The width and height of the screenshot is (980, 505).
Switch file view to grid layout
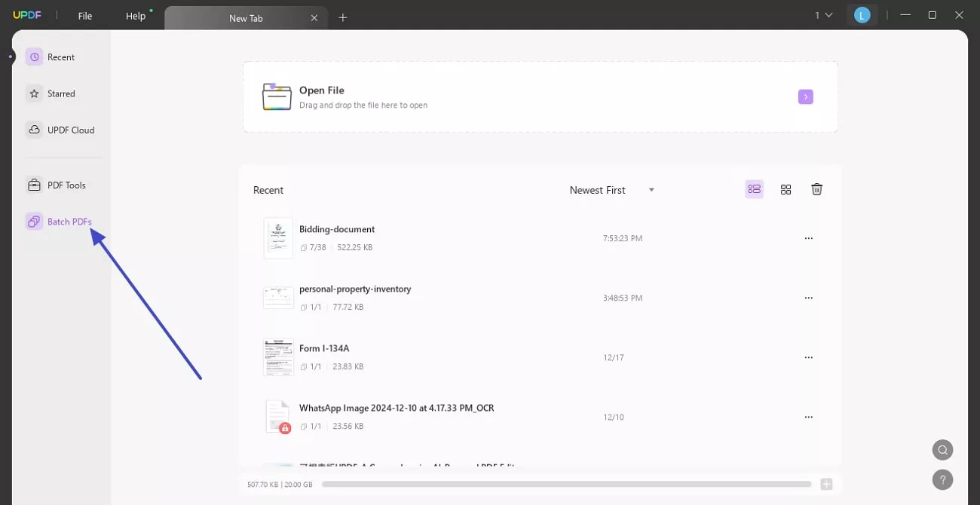[x=786, y=189]
